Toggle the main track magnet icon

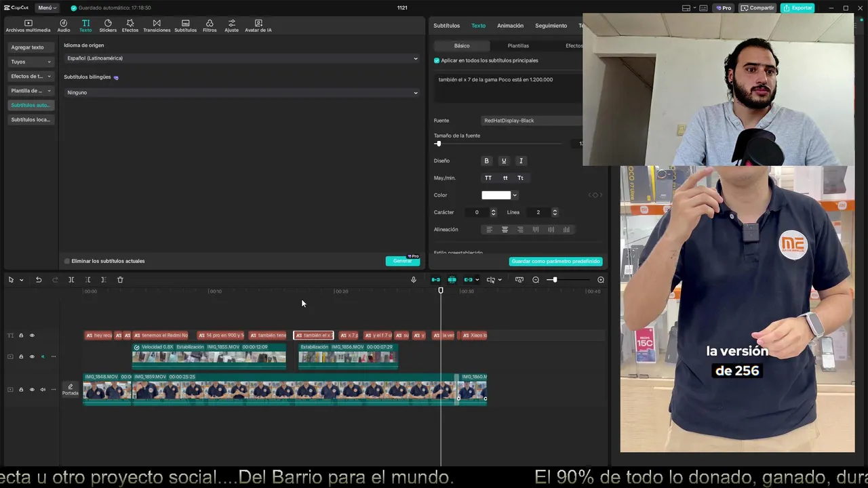click(x=435, y=280)
